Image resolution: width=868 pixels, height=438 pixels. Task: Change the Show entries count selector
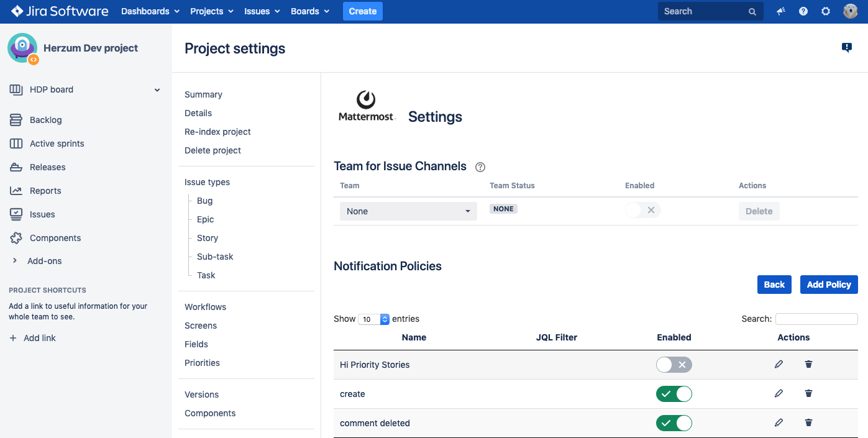tap(373, 319)
